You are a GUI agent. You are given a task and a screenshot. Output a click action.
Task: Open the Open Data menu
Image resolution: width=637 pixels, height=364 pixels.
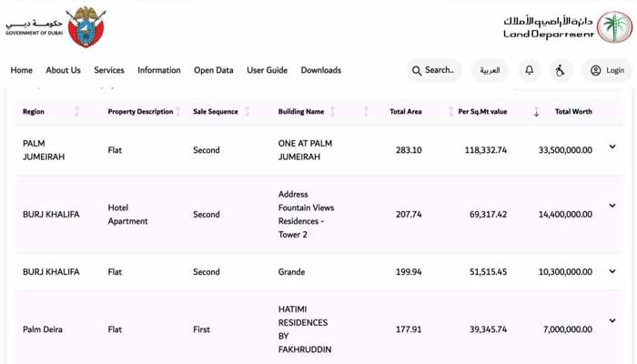[213, 70]
